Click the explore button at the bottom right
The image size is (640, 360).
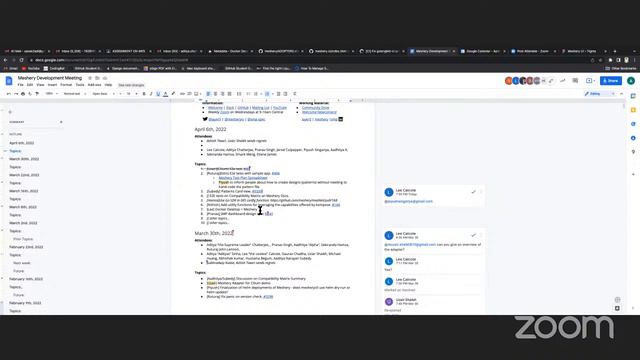point(617,309)
